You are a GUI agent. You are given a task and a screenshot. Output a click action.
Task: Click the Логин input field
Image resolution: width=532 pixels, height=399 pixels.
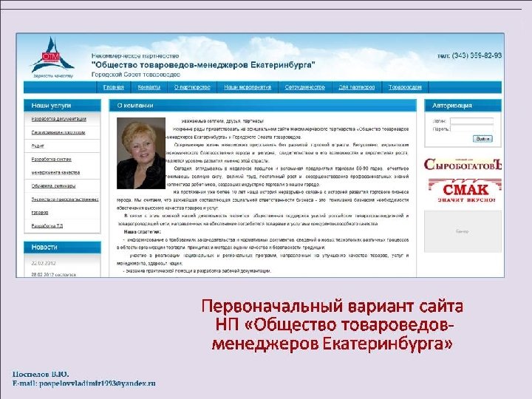click(471, 120)
